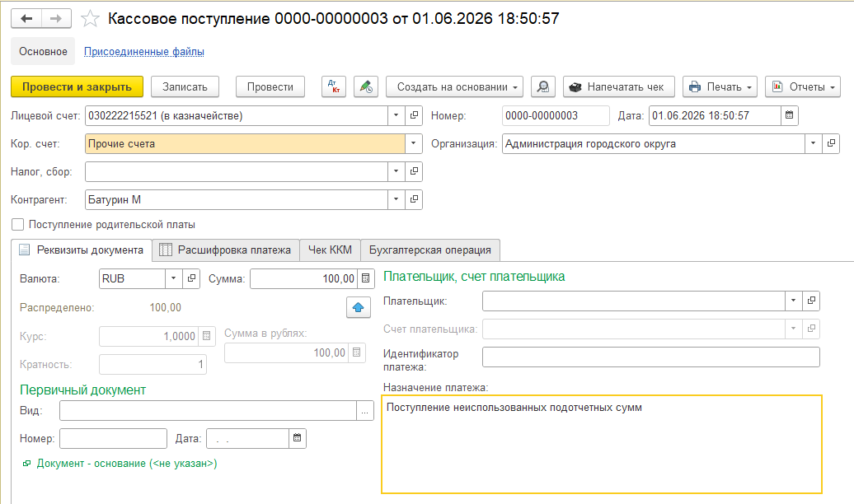Click Провести button
The image size is (854, 504).
click(x=270, y=87)
